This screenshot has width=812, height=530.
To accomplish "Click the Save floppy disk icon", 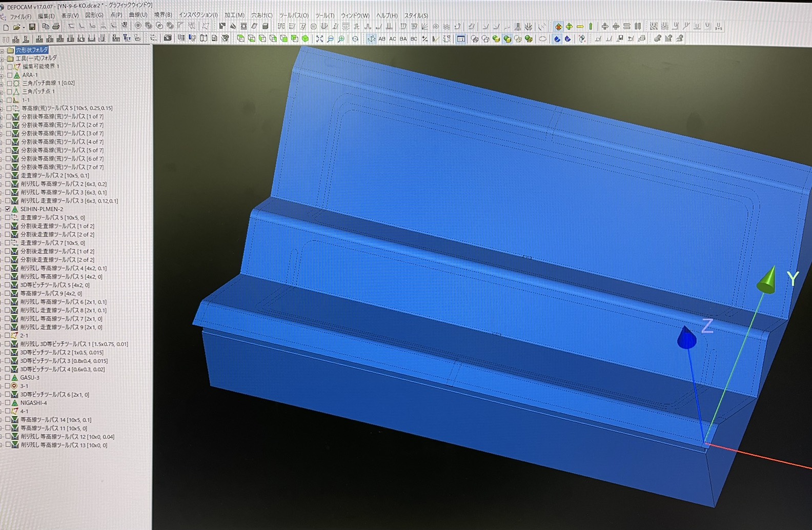I will click(32, 27).
